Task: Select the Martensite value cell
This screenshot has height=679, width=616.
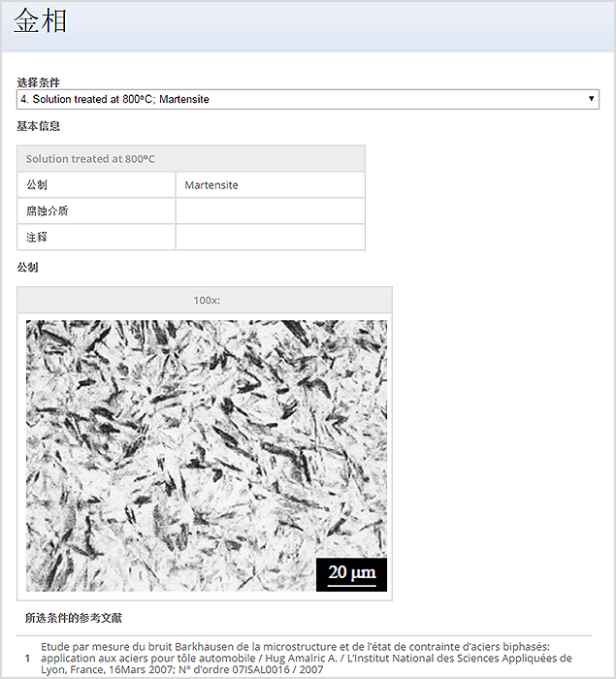Action: pos(270,185)
